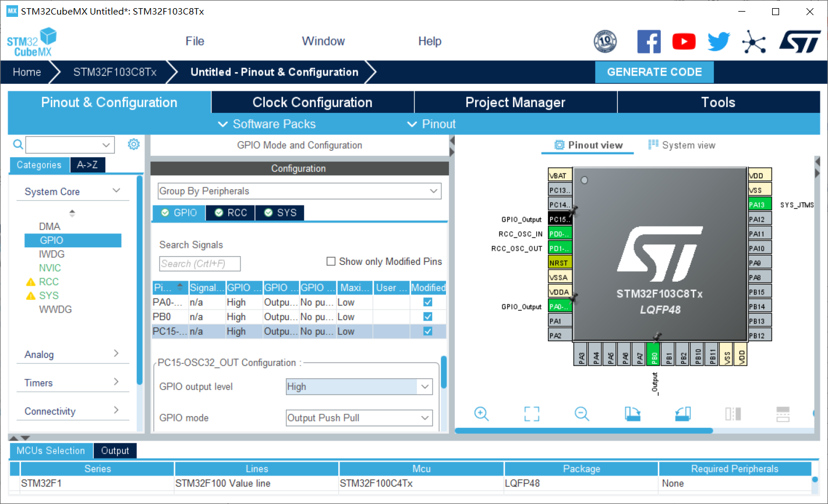
Task: Toggle Modified checkbox for PB0 row
Action: 428,317
